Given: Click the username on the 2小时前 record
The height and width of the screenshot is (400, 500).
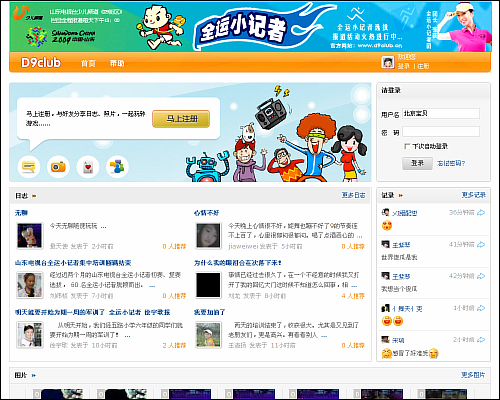Looking at the screenshot, I should [398, 340].
